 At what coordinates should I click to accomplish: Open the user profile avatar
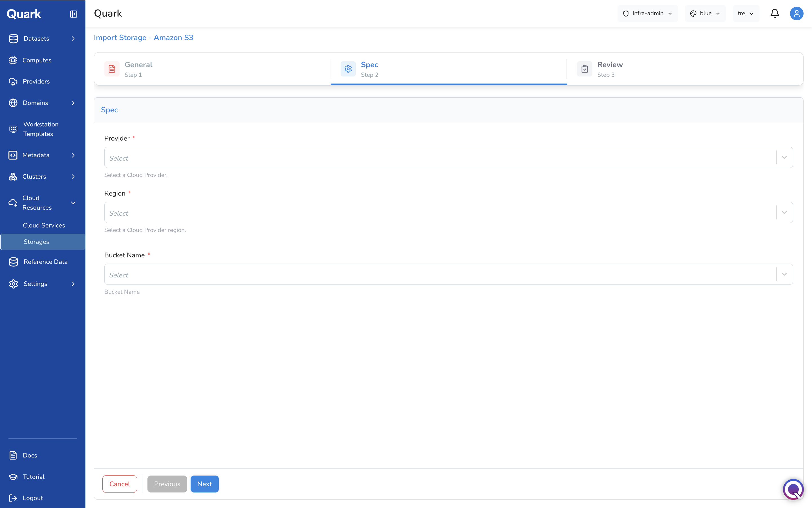click(796, 14)
